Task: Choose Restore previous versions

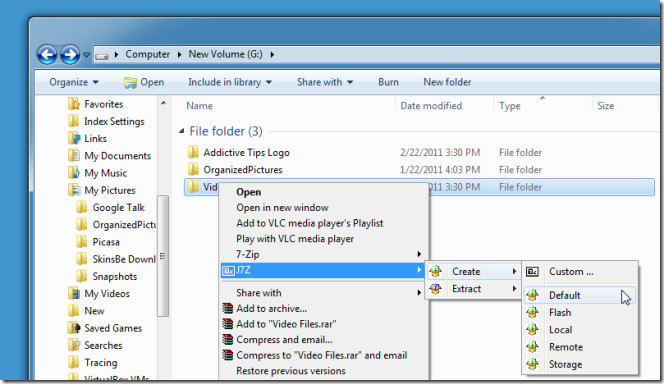Action: [290, 371]
